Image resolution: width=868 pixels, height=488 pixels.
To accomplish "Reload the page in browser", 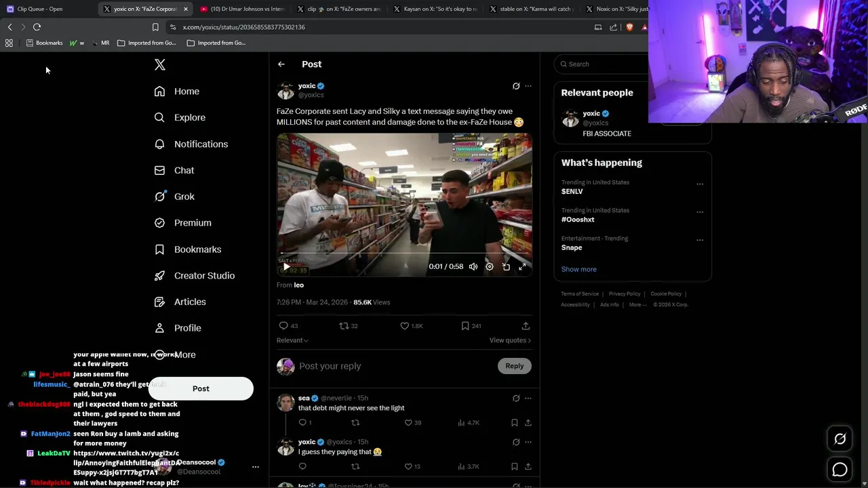I will (37, 27).
